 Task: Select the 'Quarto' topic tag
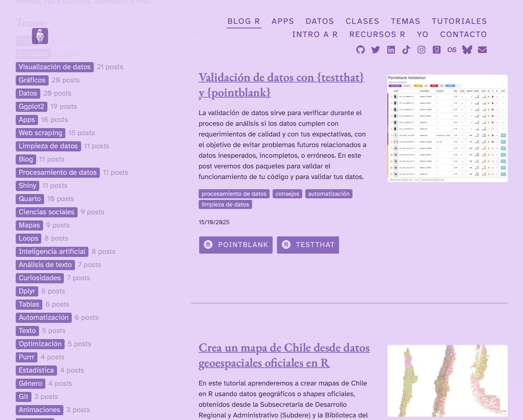coord(30,198)
